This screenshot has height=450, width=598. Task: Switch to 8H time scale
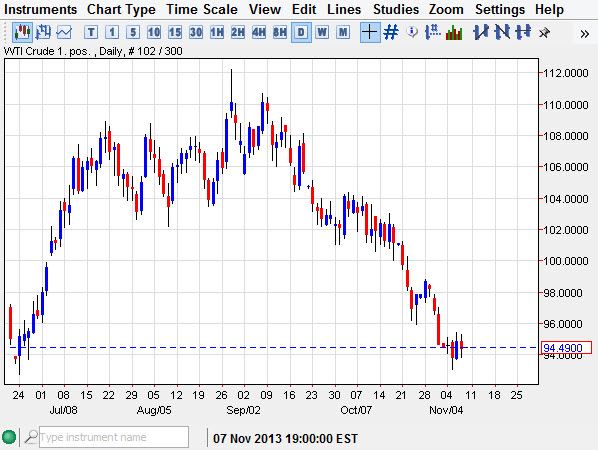click(280, 32)
